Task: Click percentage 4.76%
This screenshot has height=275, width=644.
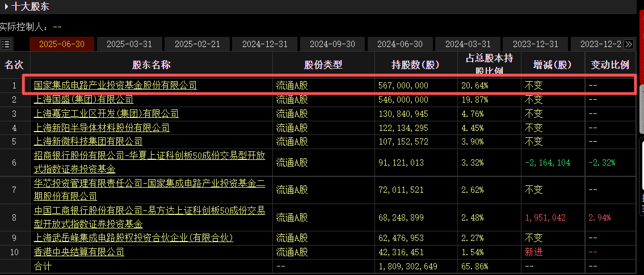Action: 472,114
